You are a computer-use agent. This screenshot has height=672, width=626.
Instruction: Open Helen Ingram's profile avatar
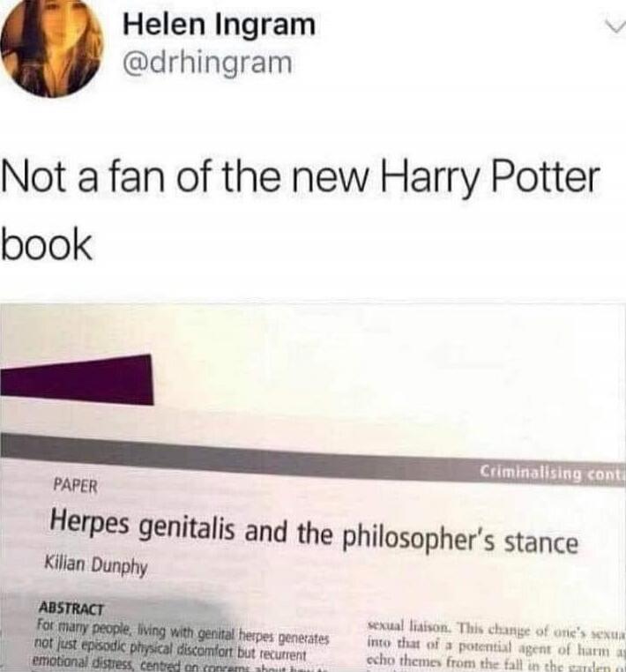tap(51, 46)
